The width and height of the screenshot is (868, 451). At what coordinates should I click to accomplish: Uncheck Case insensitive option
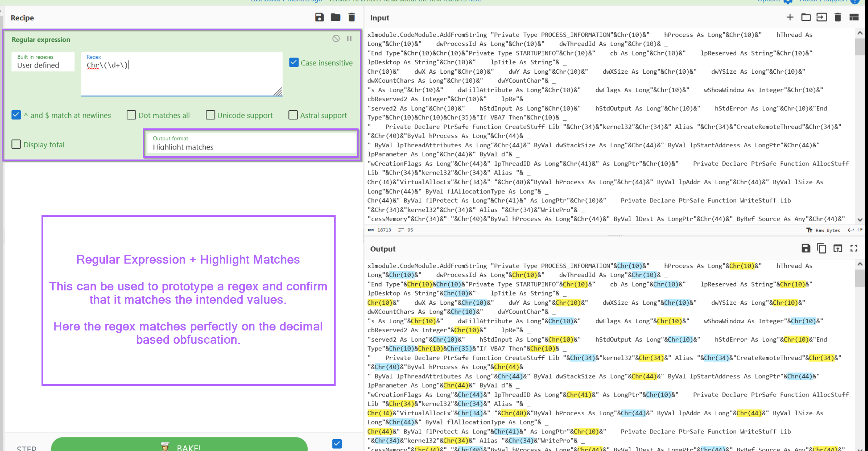(x=294, y=63)
